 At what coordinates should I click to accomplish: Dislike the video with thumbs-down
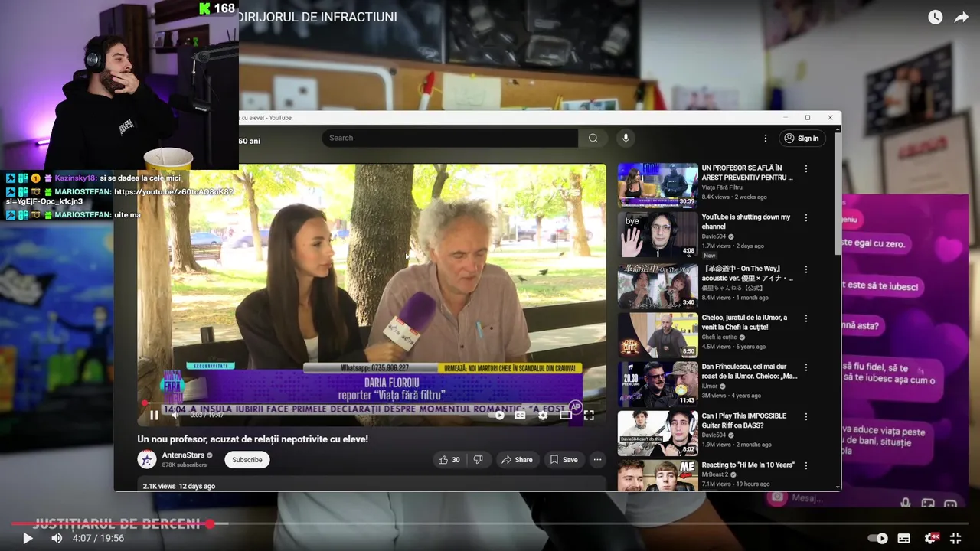pos(478,459)
